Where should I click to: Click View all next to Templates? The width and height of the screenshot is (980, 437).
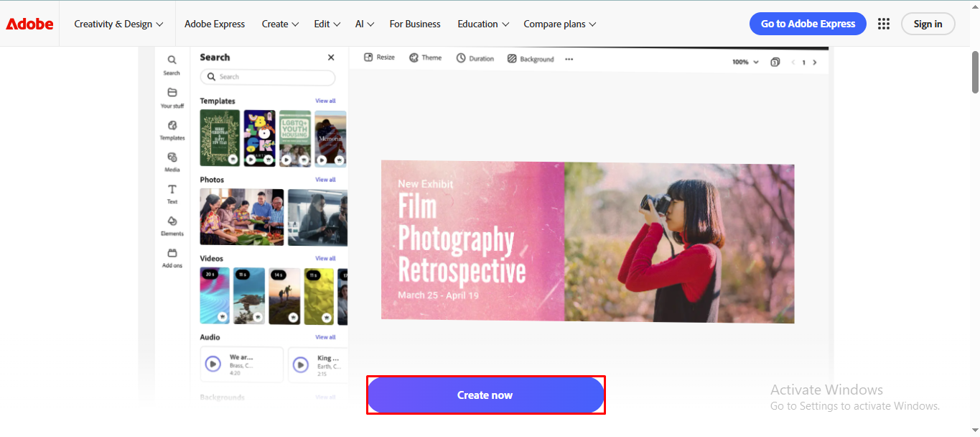pyautogui.click(x=325, y=101)
